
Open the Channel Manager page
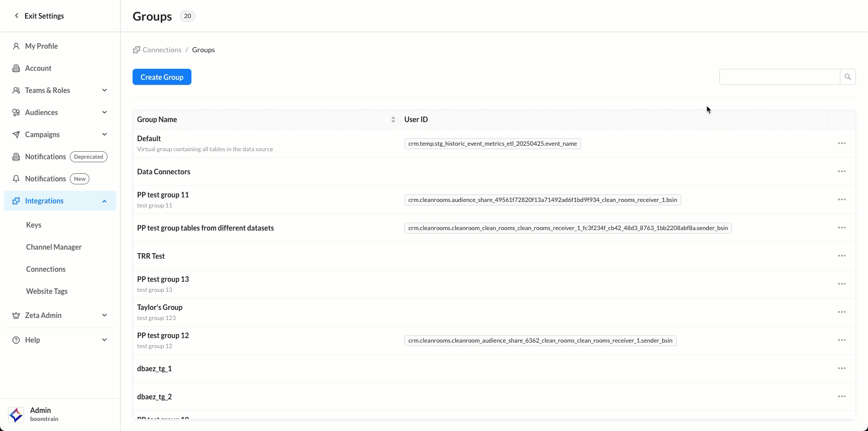click(x=54, y=247)
